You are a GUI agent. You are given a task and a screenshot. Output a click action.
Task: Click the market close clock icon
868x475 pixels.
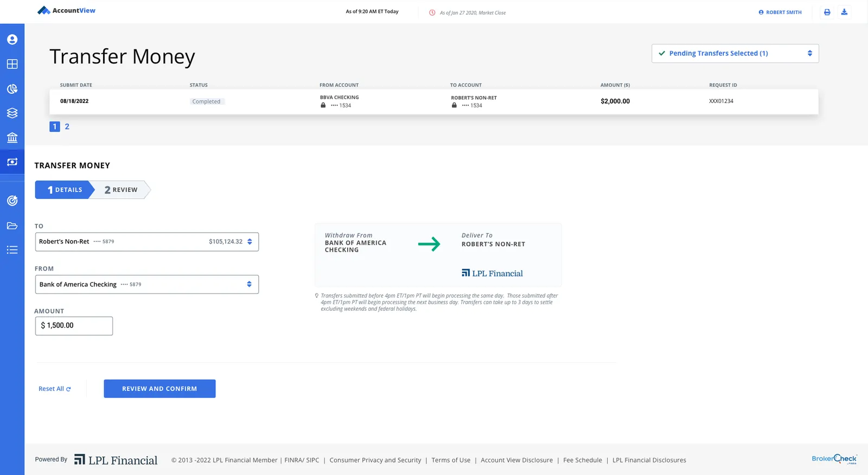(432, 12)
